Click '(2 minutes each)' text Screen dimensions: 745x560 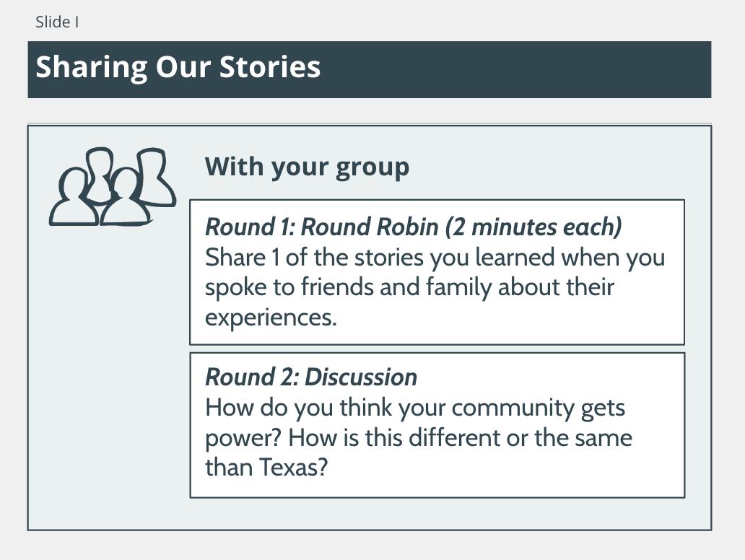coord(533,227)
